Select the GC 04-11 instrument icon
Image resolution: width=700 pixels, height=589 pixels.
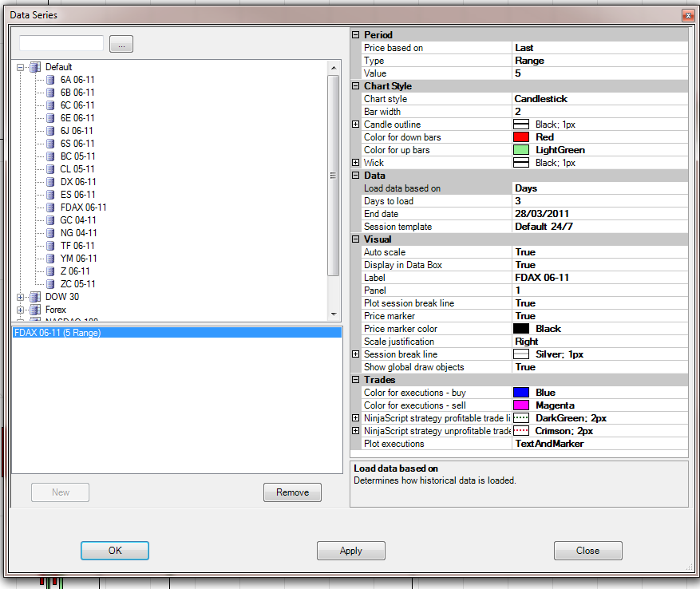point(51,220)
